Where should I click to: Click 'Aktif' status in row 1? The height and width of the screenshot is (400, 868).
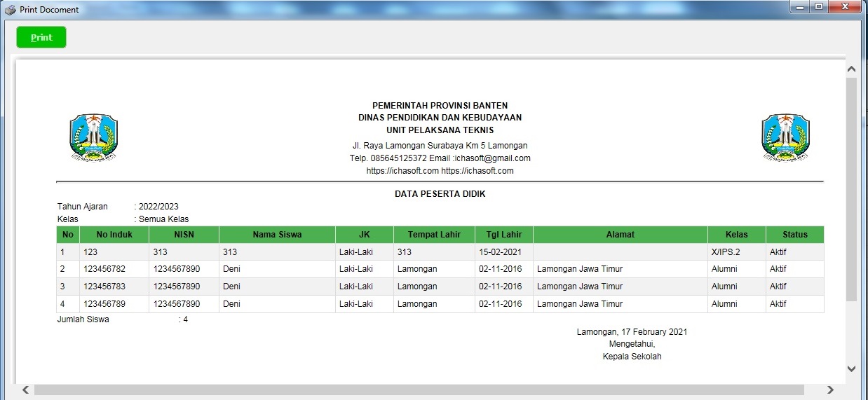pyautogui.click(x=778, y=251)
